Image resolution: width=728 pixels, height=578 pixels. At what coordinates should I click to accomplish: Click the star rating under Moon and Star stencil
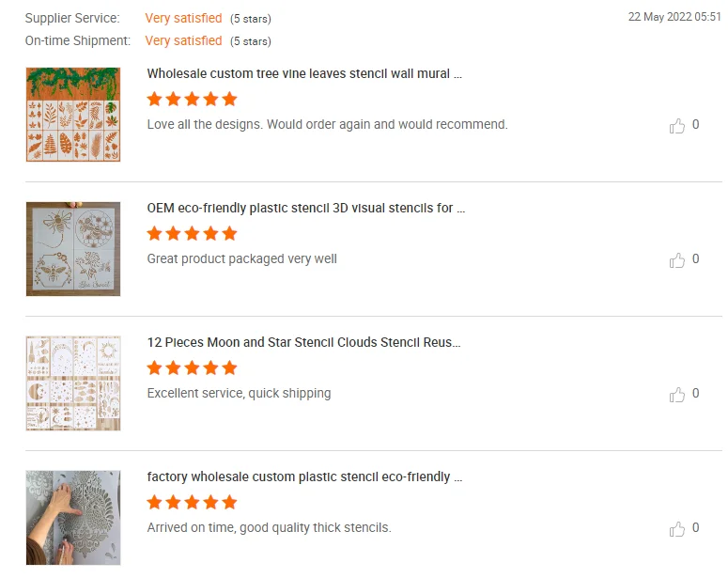(x=192, y=367)
